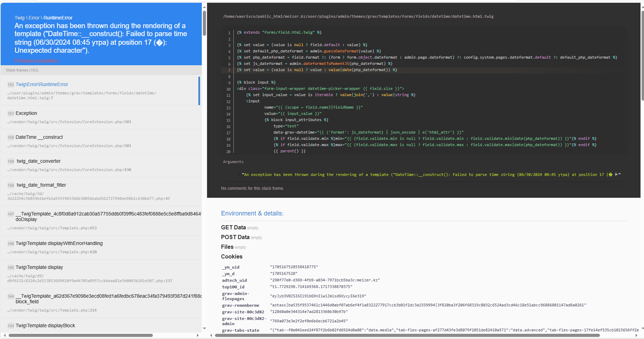The width and height of the screenshot is (644, 339).
Task: Click the left panel scroll-down arrow
Action: (204, 329)
